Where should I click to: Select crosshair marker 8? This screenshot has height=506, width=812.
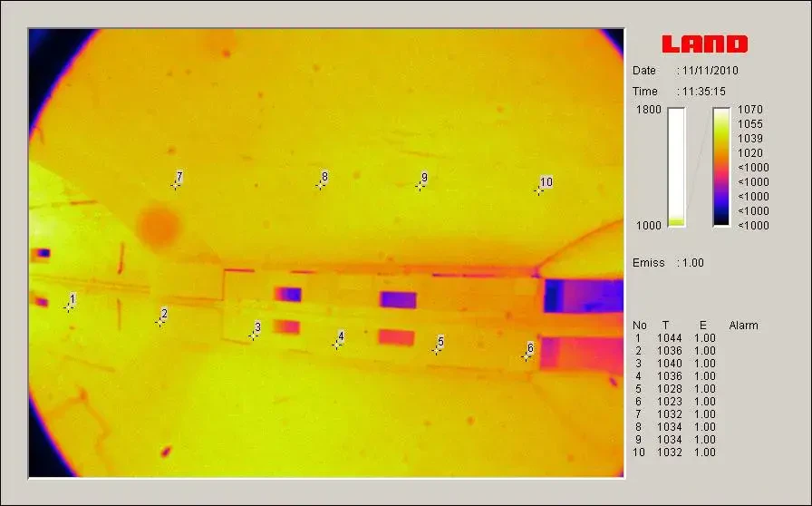pyautogui.click(x=320, y=185)
